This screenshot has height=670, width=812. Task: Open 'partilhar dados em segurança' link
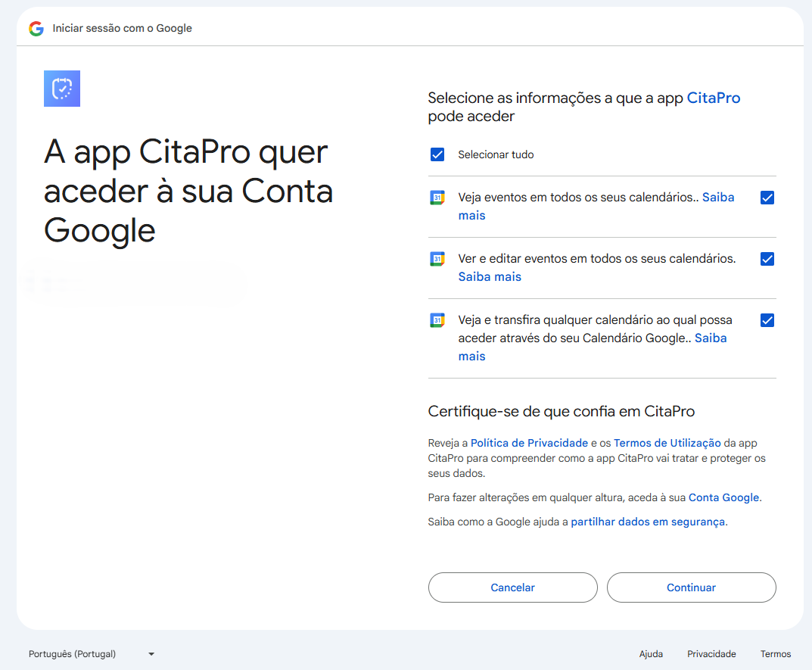[648, 522]
